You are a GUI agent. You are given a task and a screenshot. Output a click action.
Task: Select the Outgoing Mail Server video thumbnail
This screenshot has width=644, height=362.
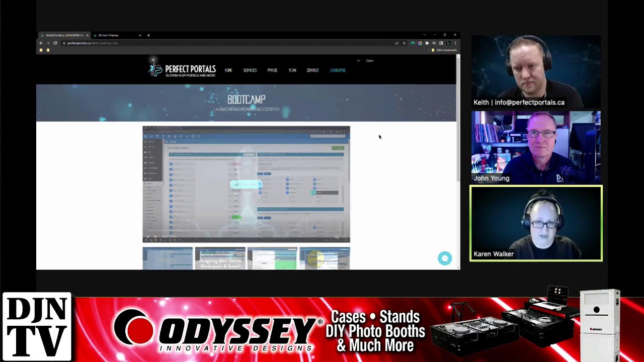click(x=220, y=258)
